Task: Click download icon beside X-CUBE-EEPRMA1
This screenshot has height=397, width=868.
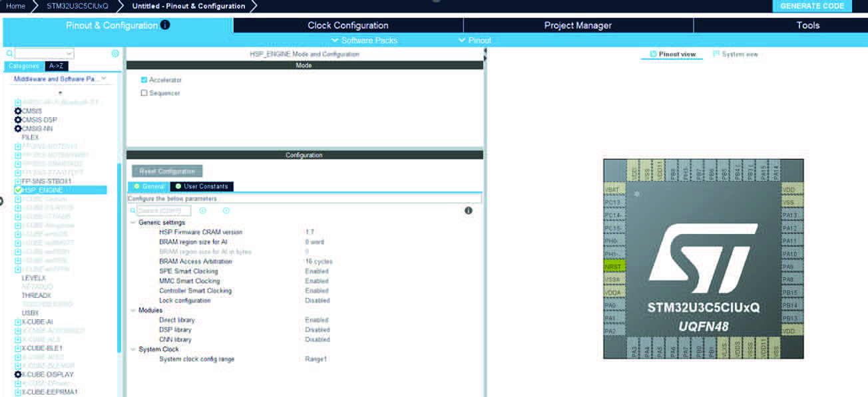Action: pos(18,392)
